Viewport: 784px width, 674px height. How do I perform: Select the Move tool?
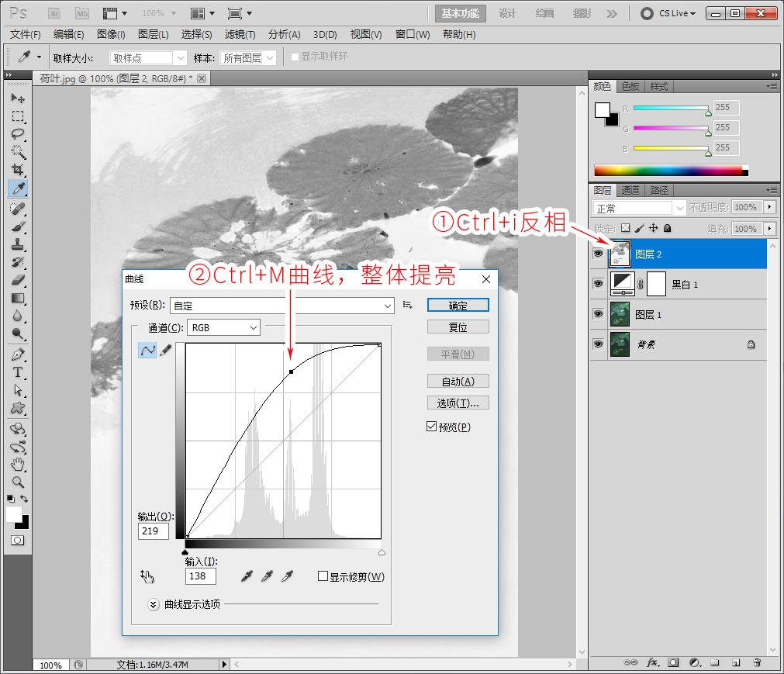(18, 98)
